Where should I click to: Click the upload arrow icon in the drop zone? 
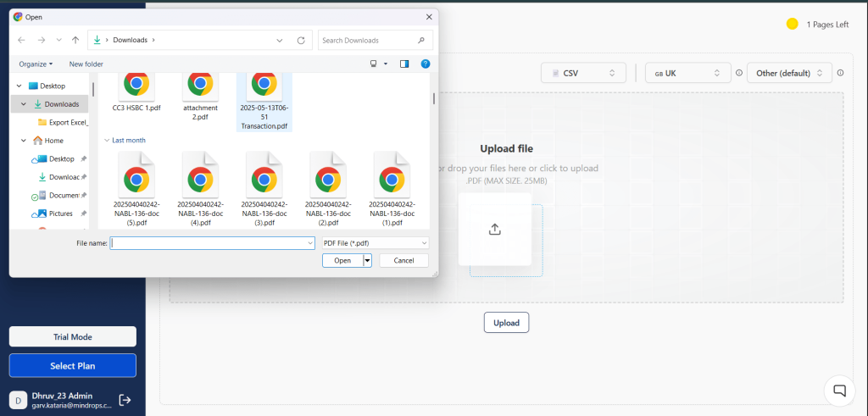[x=495, y=229]
